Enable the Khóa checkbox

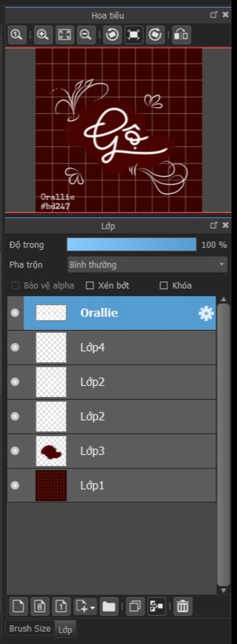pos(163,285)
